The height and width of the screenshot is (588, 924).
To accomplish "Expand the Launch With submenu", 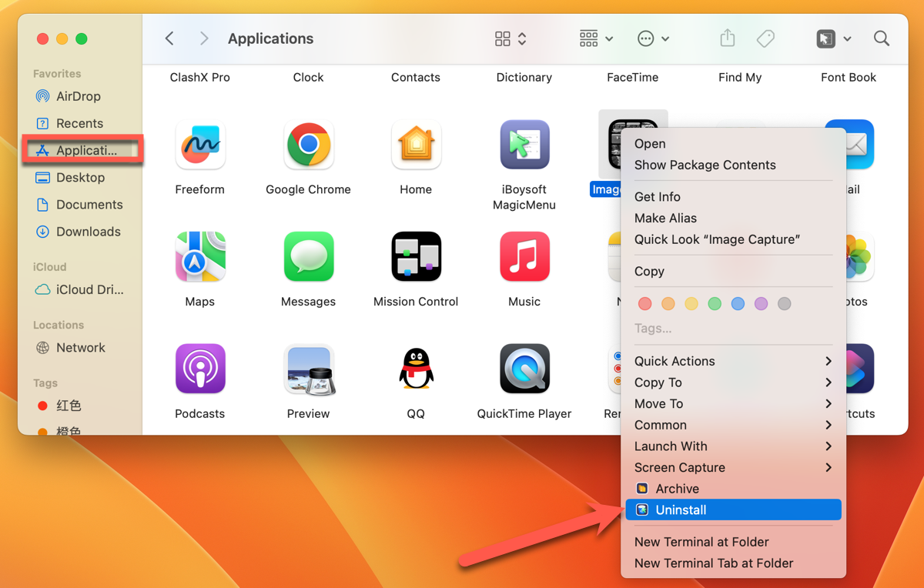I will point(733,446).
